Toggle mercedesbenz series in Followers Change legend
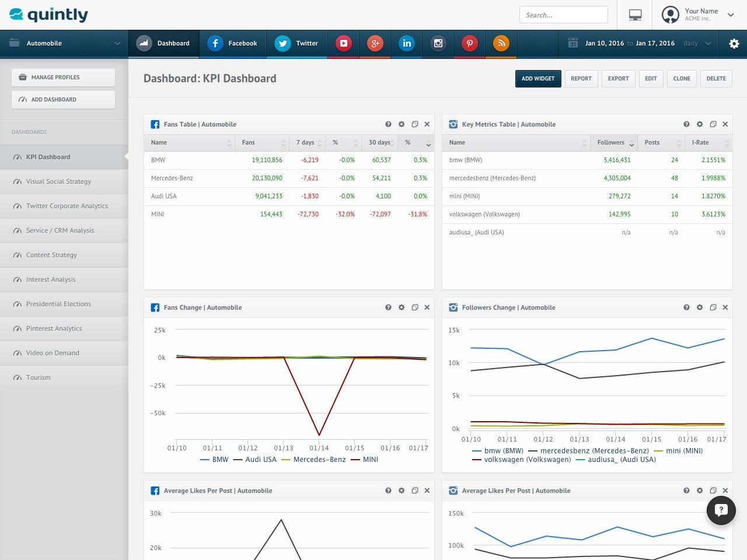Viewport: 747px width, 560px height. [x=588, y=451]
